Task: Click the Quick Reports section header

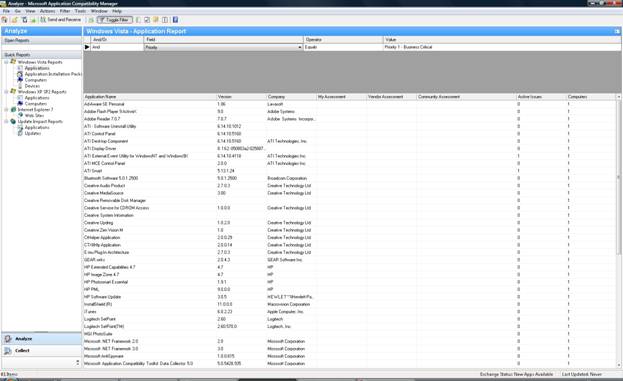Action: (x=41, y=54)
